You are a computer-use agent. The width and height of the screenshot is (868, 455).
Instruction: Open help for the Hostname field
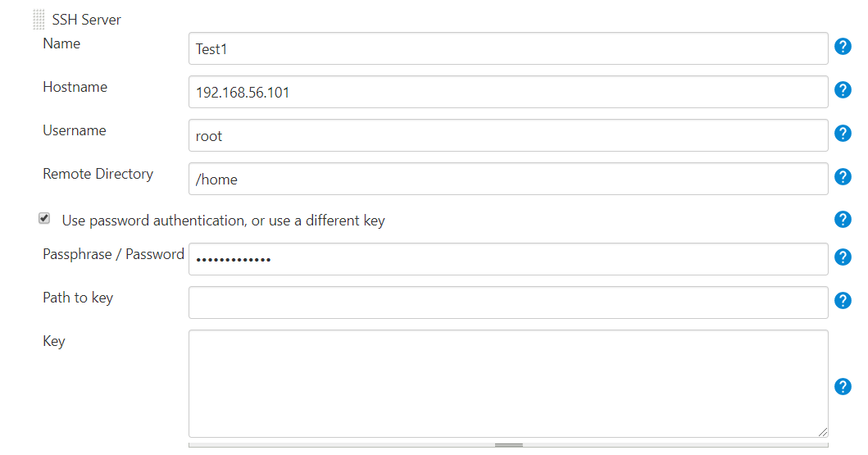pyautogui.click(x=843, y=89)
